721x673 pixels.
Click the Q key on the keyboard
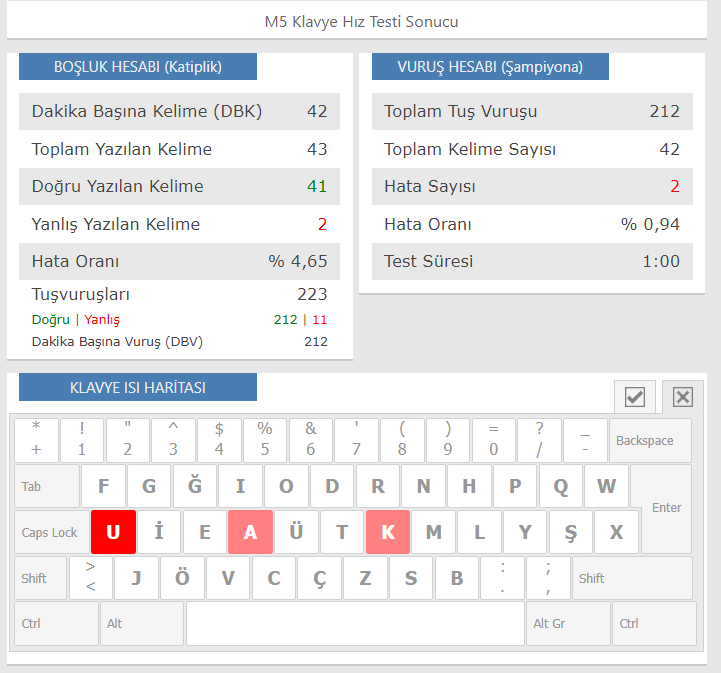click(561, 486)
